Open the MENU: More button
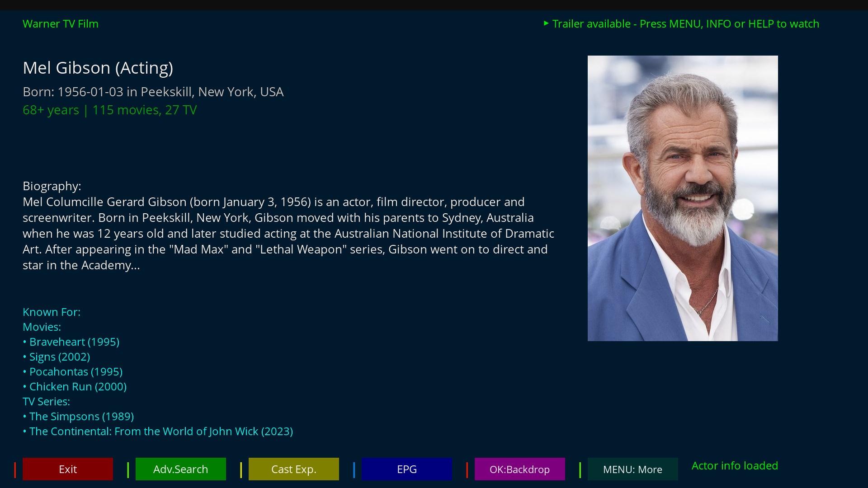The width and height of the screenshot is (868, 488). [x=633, y=469]
